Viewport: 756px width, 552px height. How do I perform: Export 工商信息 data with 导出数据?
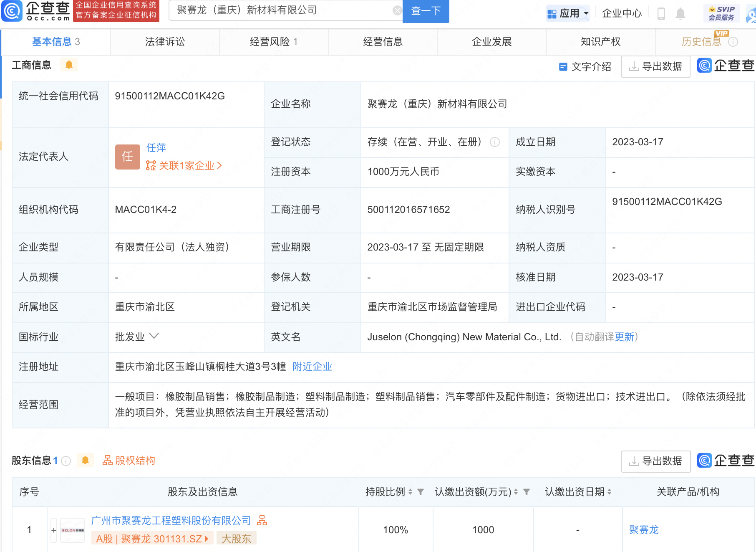pyautogui.click(x=655, y=66)
